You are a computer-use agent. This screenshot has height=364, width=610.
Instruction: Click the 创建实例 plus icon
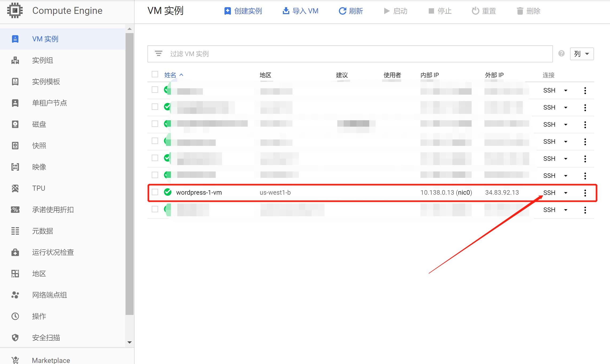pyautogui.click(x=227, y=11)
